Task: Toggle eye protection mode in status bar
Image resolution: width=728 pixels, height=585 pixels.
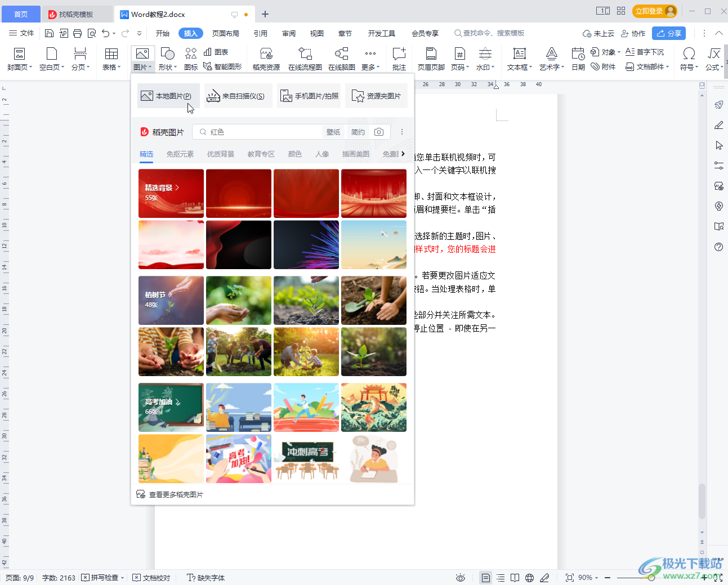Action: coord(461,578)
